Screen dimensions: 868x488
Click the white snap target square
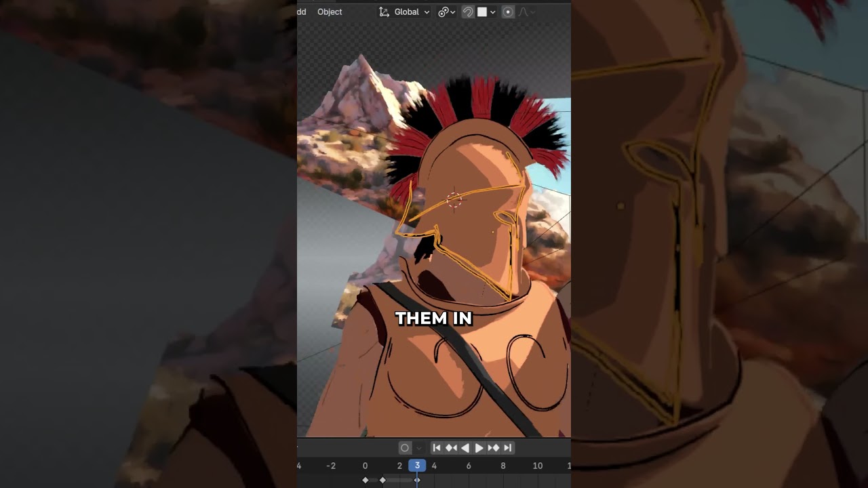(x=482, y=12)
